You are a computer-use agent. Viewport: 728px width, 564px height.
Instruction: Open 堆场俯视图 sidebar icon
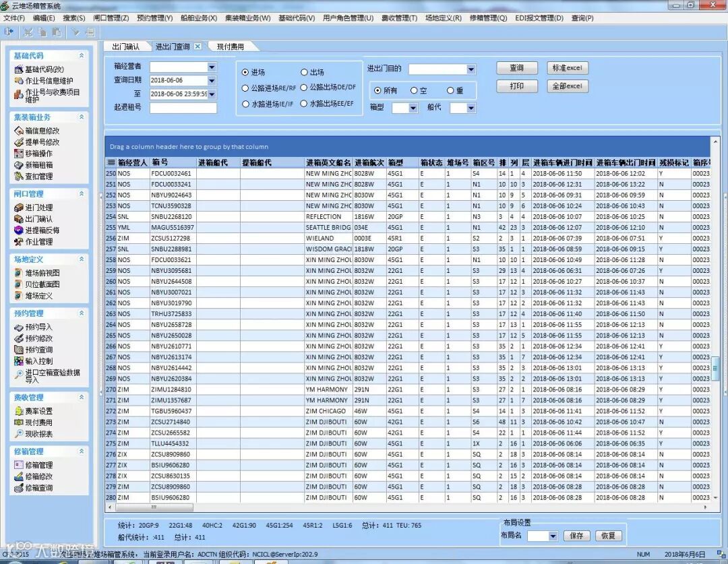[x=19, y=273]
